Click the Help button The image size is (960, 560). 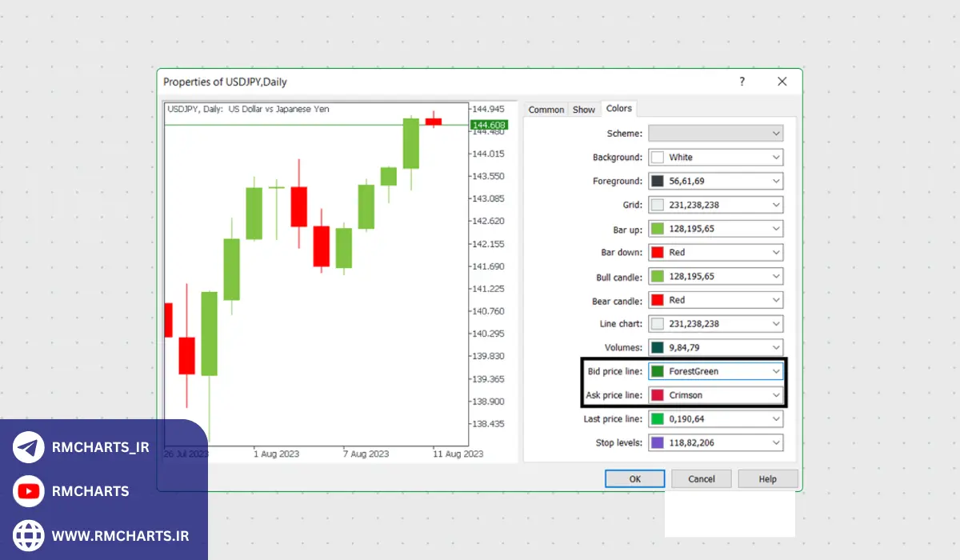767,478
